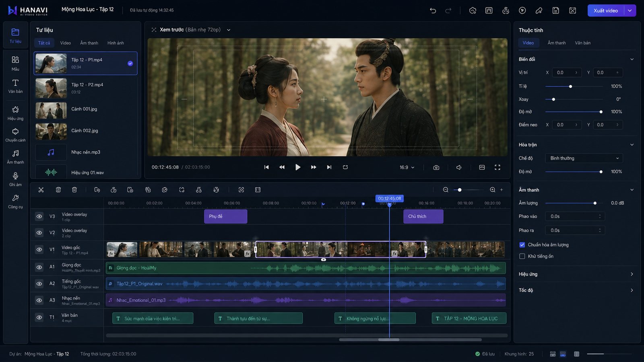Image resolution: width=644 pixels, height=362 pixels.
Task: Adjust the Âm lượng volume slider
Action: tap(574, 203)
